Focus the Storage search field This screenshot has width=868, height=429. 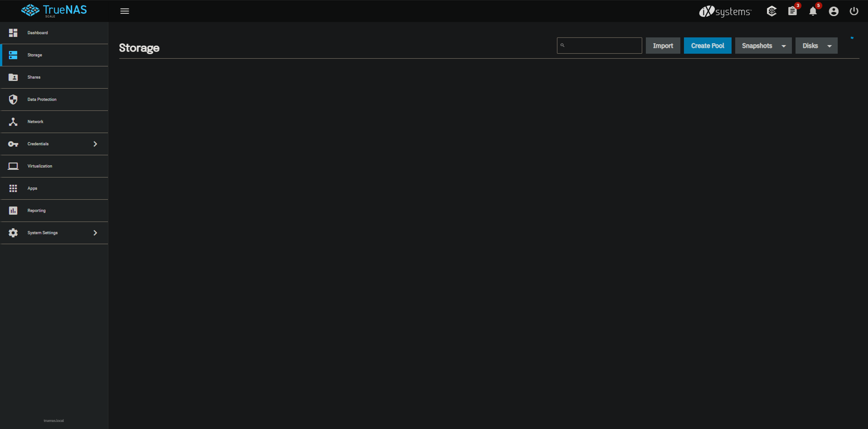599,46
